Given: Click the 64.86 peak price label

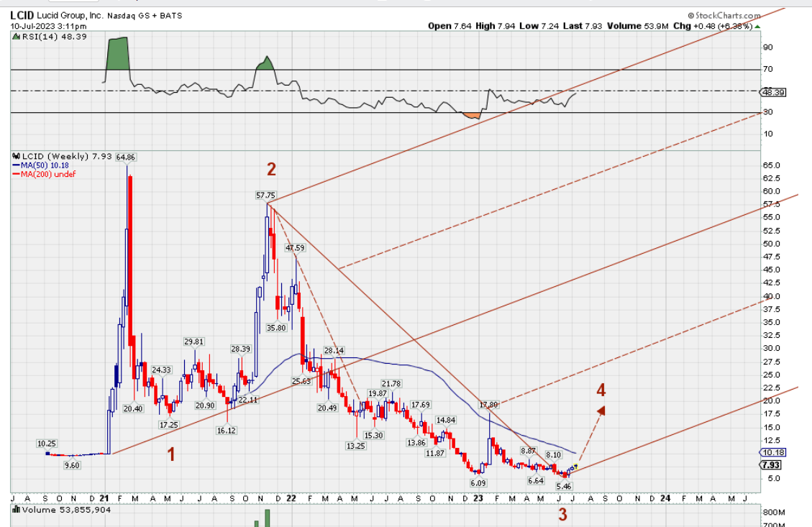Looking at the screenshot, I should click(x=126, y=157).
